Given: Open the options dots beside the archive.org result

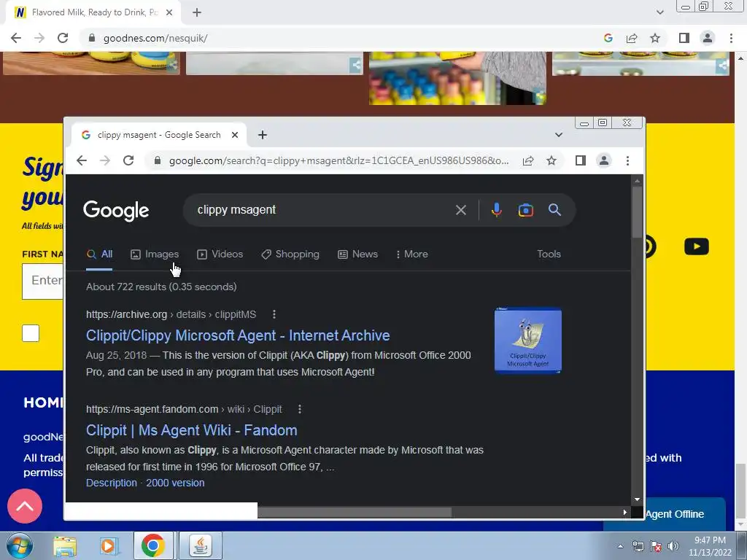Looking at the screenshot, I should pyautogui.click(x=274, y=314).
